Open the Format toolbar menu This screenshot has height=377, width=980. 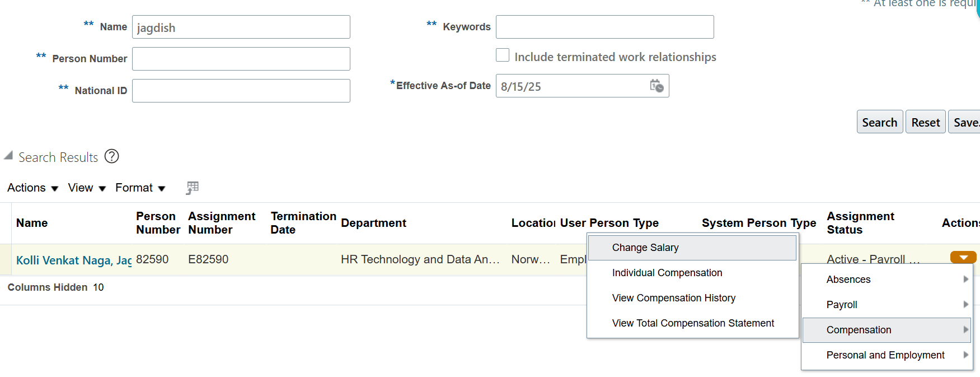140,188
